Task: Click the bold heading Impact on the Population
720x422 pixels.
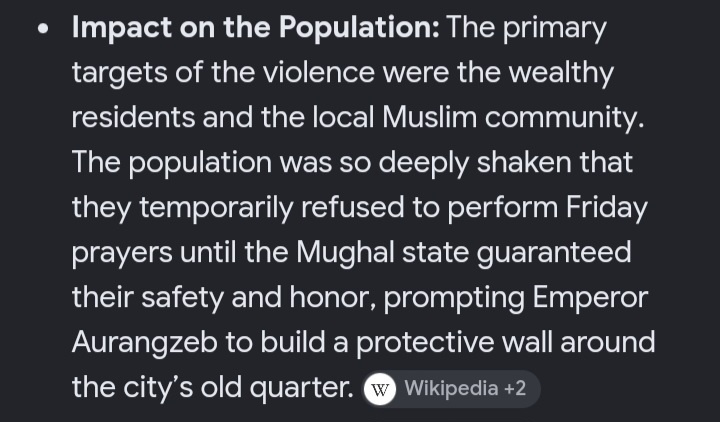Action: tap(256, 28)
